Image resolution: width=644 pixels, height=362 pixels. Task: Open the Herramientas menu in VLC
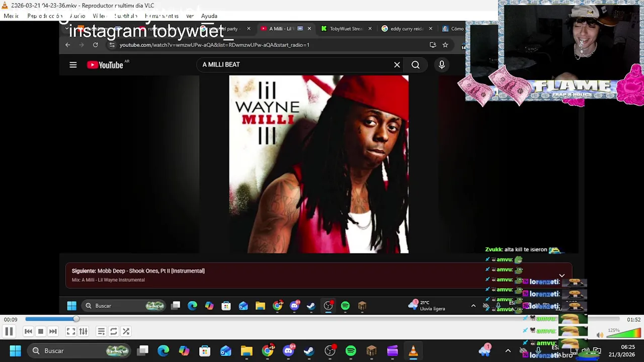162,16
